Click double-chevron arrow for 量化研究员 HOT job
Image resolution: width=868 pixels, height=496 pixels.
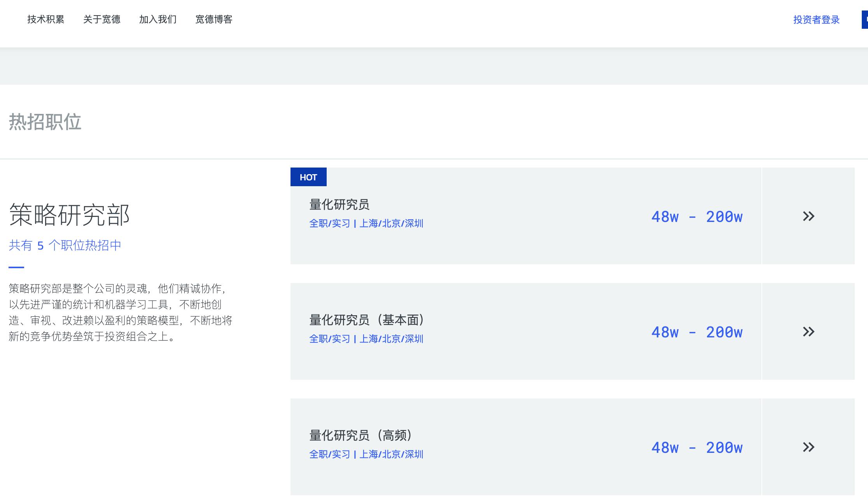coord(808,216)
